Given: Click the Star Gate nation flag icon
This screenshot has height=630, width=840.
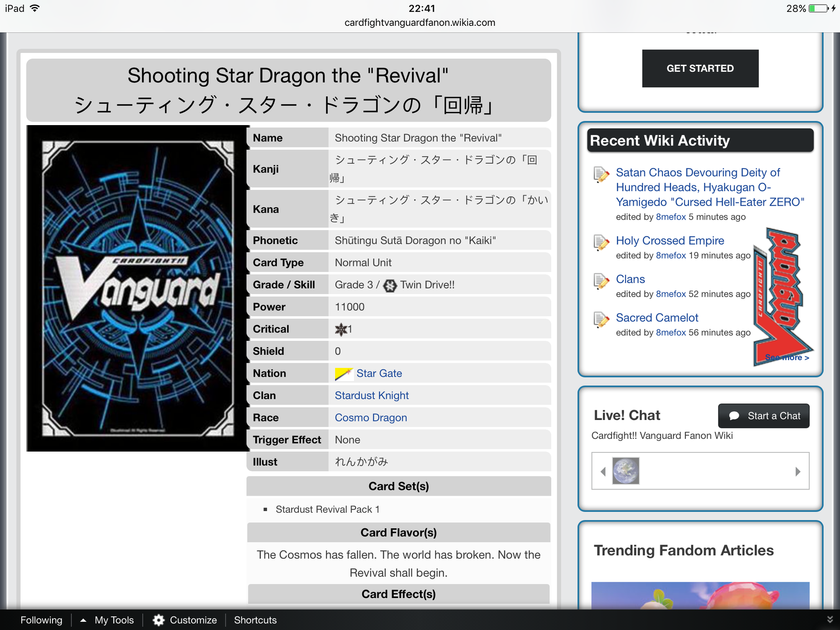Looking at the screenshot, I should (343, 374).
